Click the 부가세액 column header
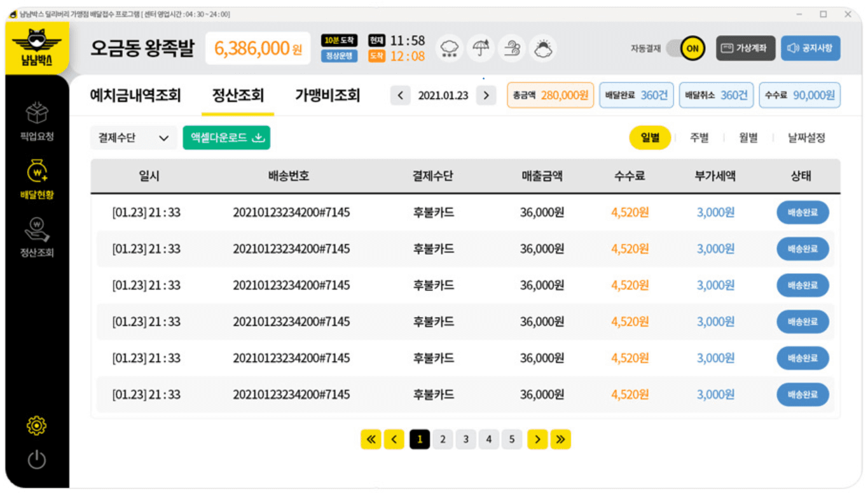 (x=715, y=176)
